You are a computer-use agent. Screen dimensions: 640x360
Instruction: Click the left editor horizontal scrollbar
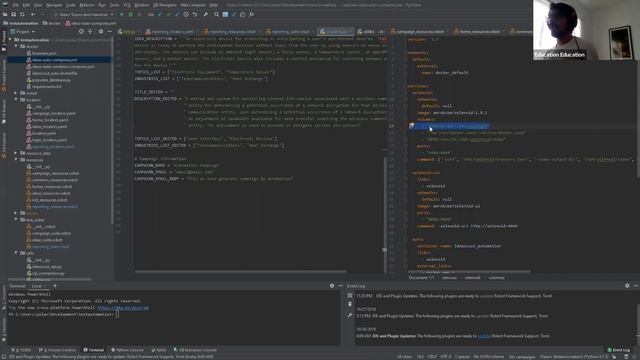coord(240,271)
